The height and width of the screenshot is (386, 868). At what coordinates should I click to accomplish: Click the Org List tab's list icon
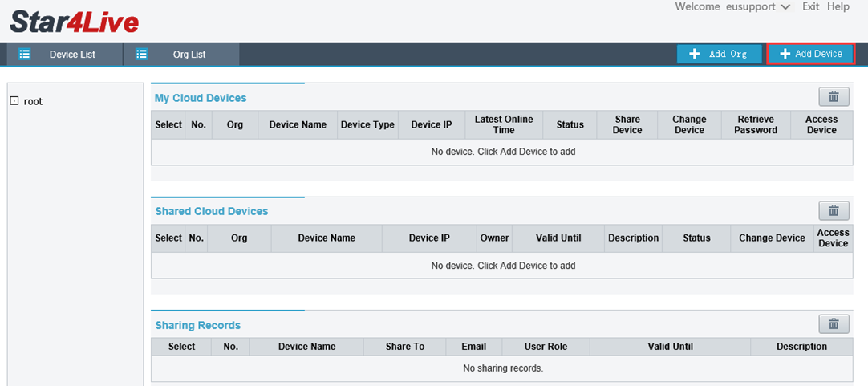(142, 55)
